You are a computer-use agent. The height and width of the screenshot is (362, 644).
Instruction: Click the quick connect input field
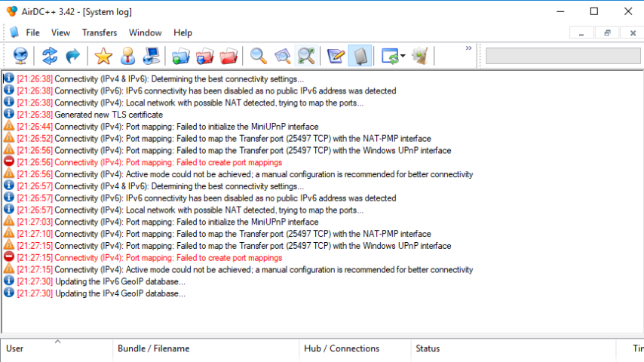point(563,56)
